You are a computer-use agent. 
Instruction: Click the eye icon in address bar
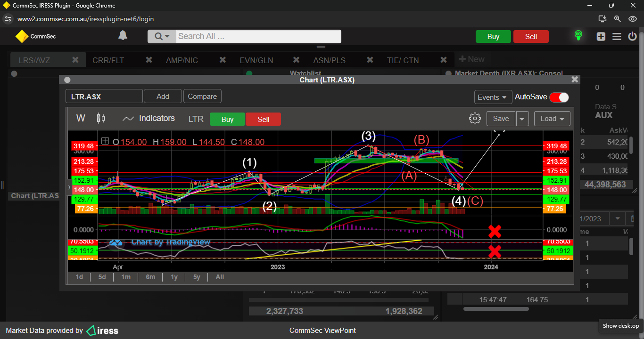[x=633, y=19]
